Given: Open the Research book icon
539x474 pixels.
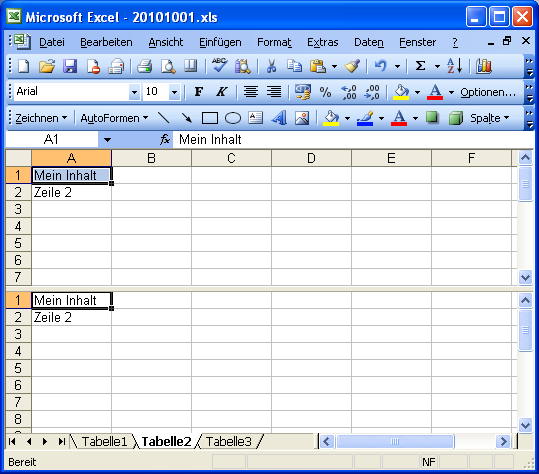Looking at the screenshot, I should click(190, 66).
